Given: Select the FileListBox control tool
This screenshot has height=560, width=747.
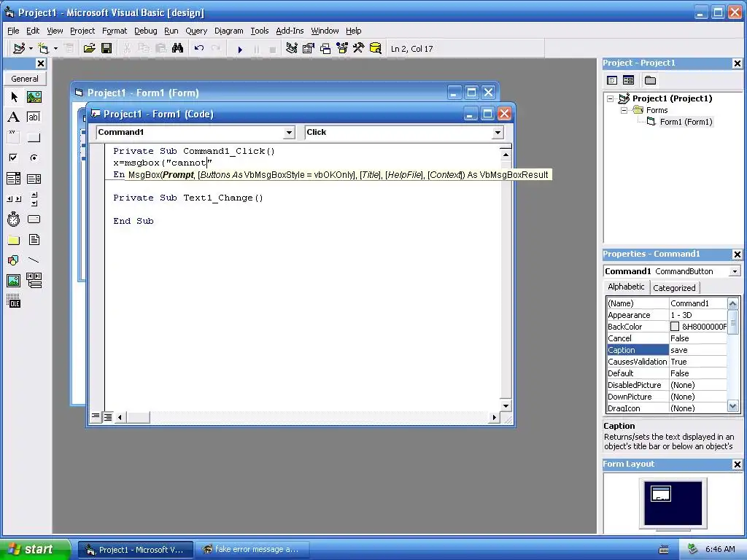Looking at the screenshot, I should tap(34, 240).
